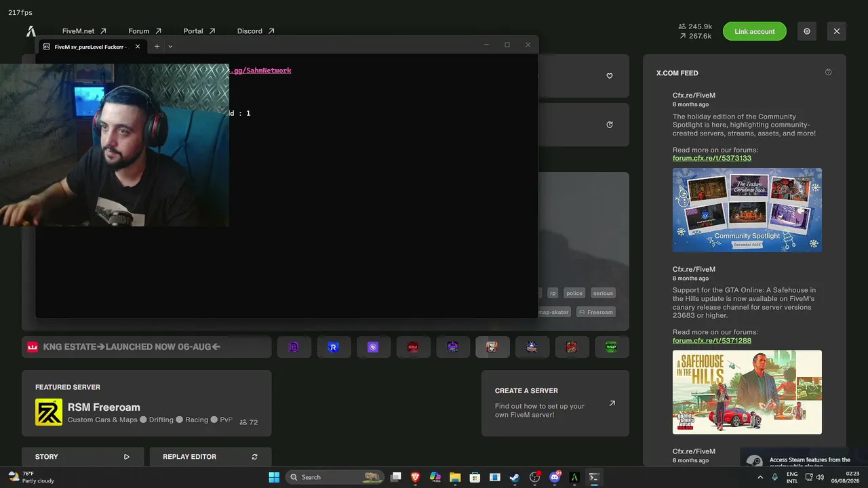868x488 pixels.
Task: Open Task View on the taskbar
Action: 396,477
